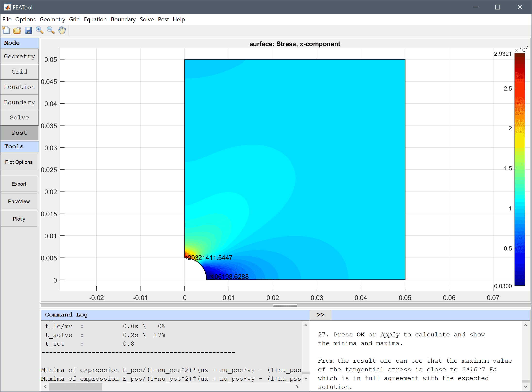Toggle the Post mode button
532x392 pixels.
(19, 133)
